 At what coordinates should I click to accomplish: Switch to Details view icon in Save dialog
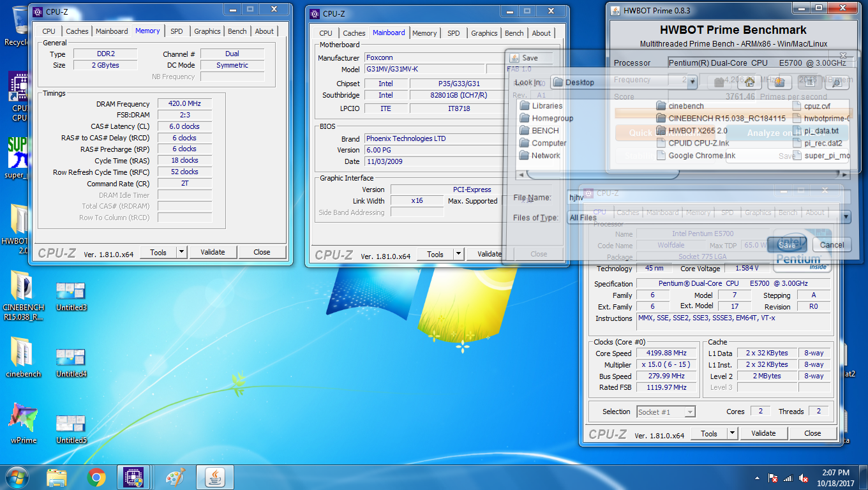tap(837, 82)
